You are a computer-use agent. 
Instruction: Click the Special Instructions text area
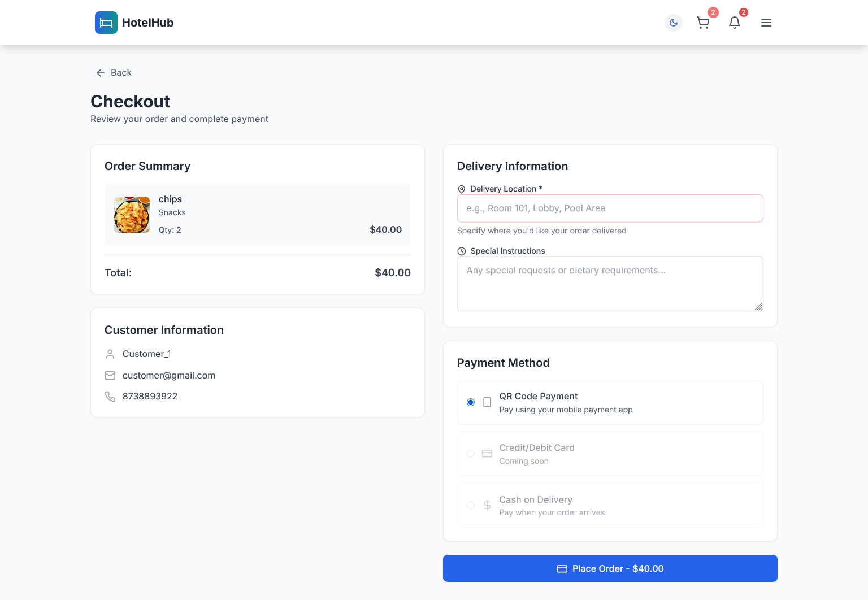point(610,284)
